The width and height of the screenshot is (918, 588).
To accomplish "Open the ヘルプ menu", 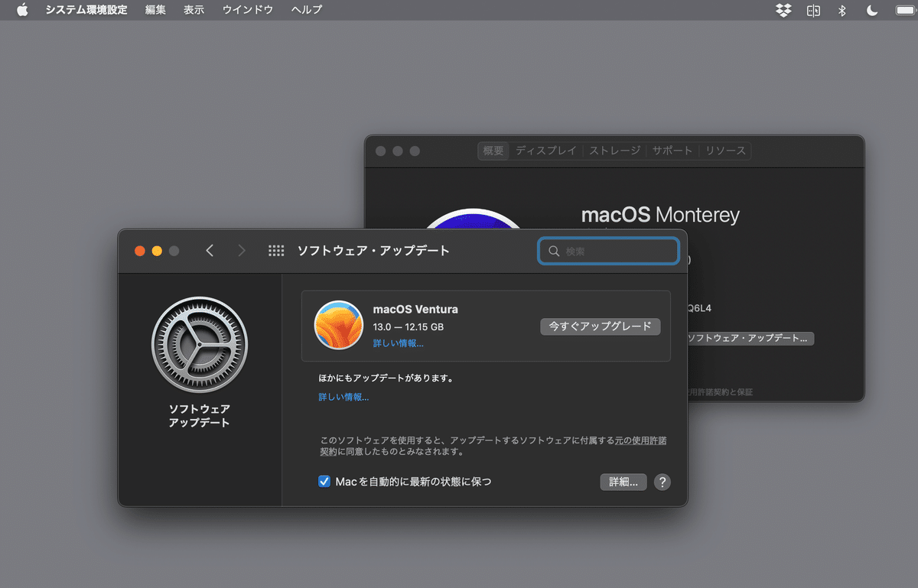I will (307, 10).
